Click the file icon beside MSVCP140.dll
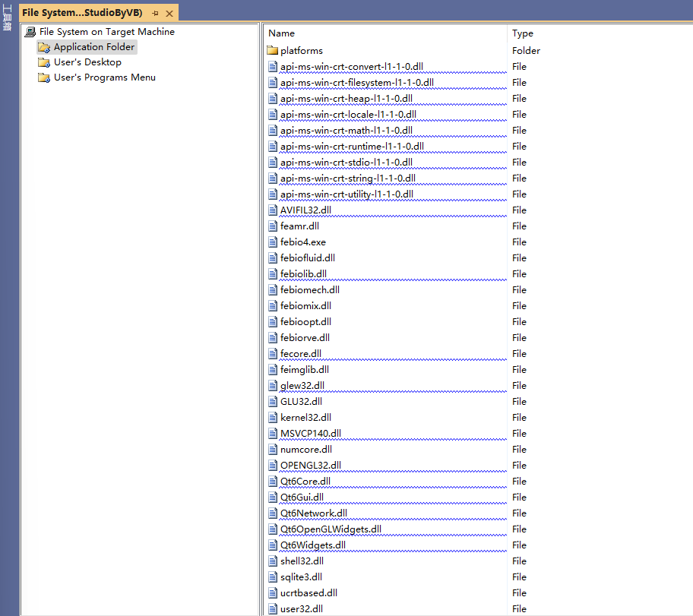Image resolution: width=693 pixels, height=616 pixels. point(273,434)
